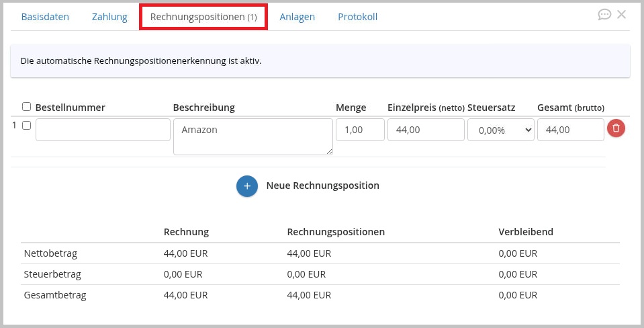Check the row 1 position checkbox
The height and width of the screenshot is (328, 644).
pyautogui.click(x=26, y=126)
